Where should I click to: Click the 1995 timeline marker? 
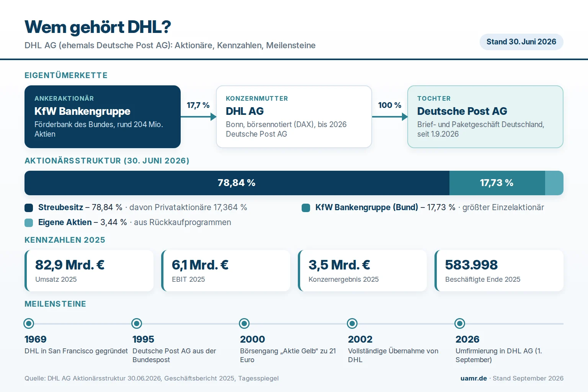point(137,323)
